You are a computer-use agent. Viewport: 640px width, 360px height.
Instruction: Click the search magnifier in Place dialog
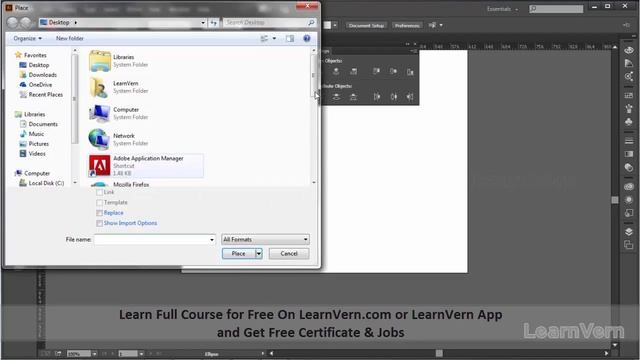click(311, 22)
